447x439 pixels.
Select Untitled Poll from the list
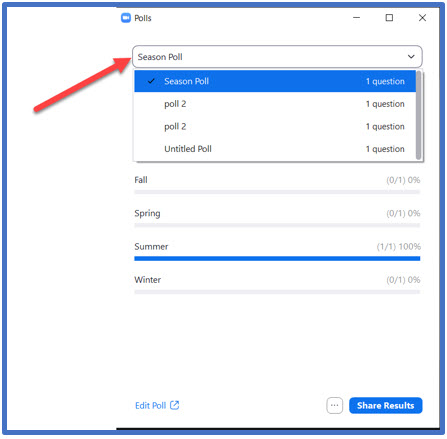(275, 149)
